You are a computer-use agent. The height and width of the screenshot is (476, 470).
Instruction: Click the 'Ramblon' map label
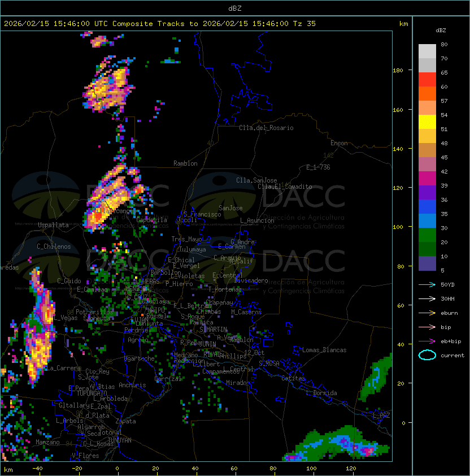point(185,163)
